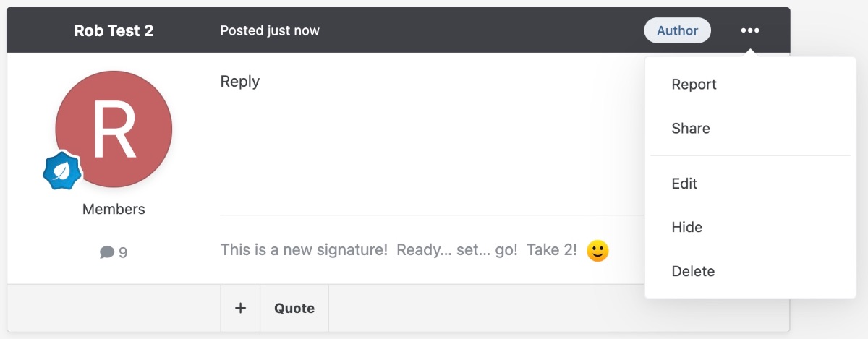Click the 'This is a new signature!' text
Viewport: 868px width, 339px height.
[x=304, y=250]
